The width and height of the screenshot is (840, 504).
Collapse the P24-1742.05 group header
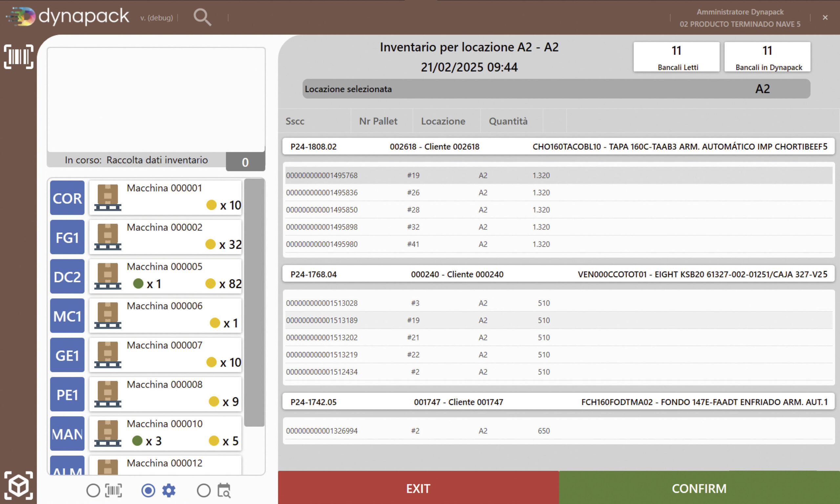(558, 402)
